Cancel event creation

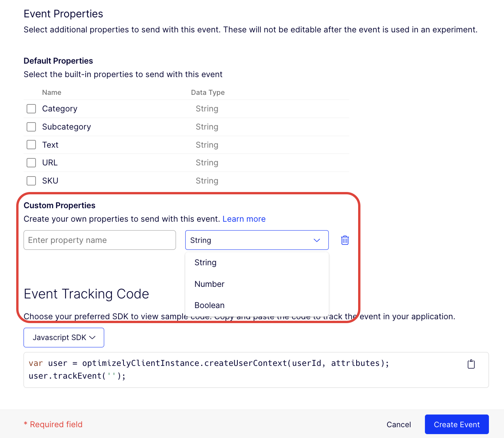tap(399, 424)
